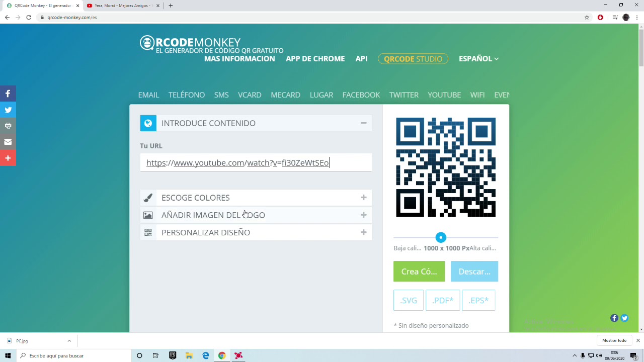Open more sharing options plus icon
The height and width of the screenshot is (362, 644).
tap(8, 158)
